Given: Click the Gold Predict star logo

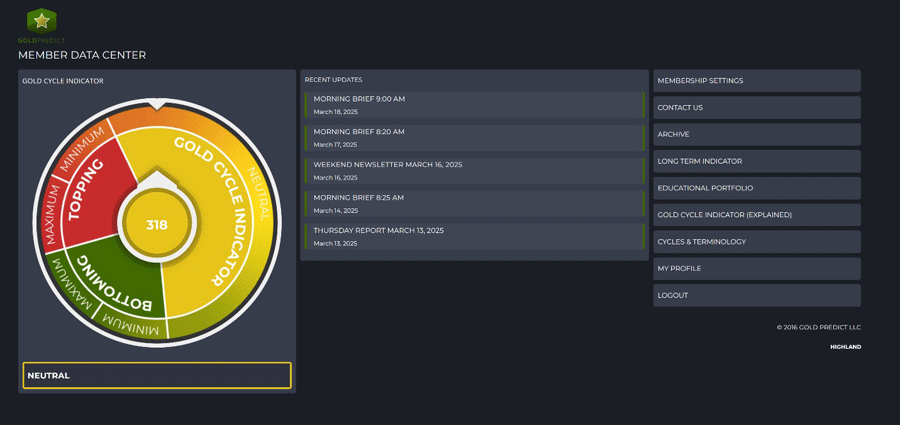Looking at the screenshot, I should tap(41, 21).
